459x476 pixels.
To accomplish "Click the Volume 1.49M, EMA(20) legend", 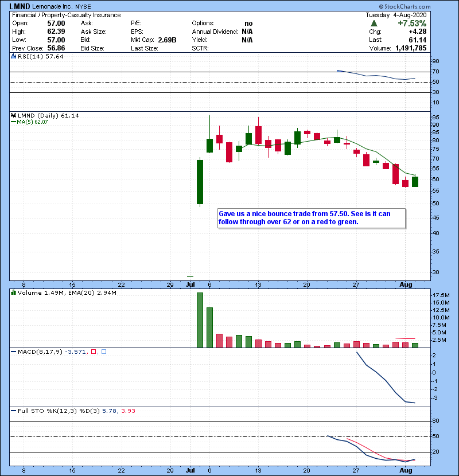I will [67, 293].
